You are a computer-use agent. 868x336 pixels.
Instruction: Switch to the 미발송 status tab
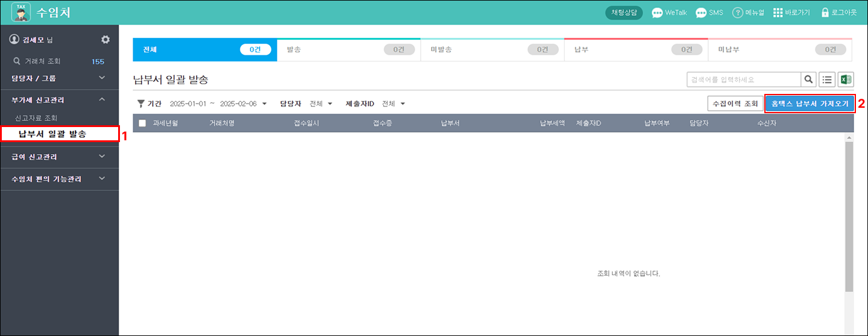(x=492, y=49)
